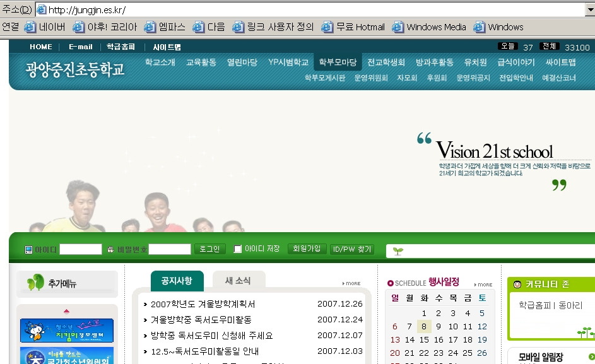Open the 자모회 submenu
The width and height of the screenshot is (595, 364).
(x=407, y=78)
